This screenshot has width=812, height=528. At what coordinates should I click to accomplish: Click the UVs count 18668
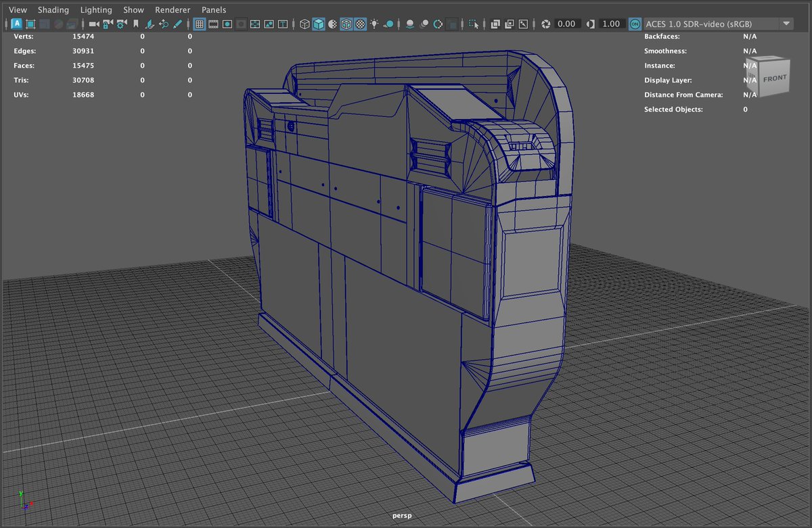coord(83,95)
